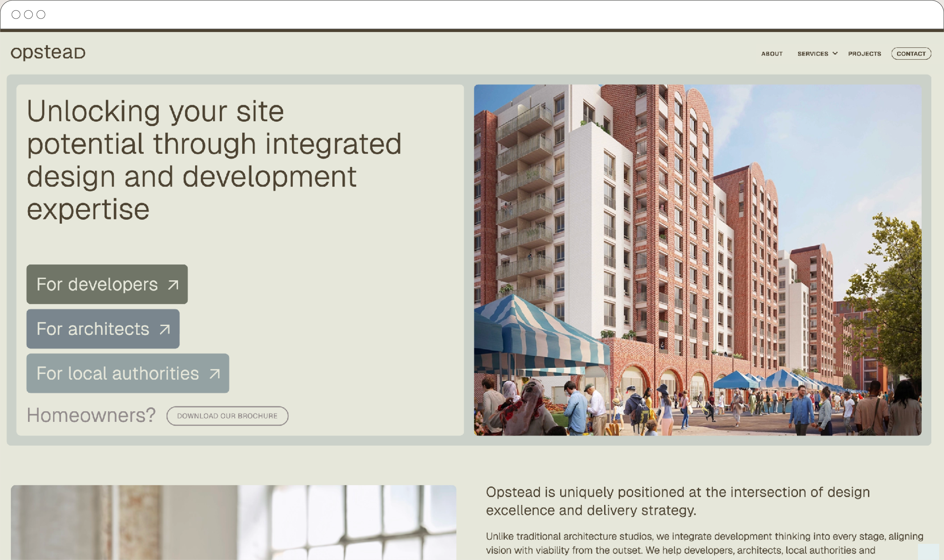Click the hero building render image
This screenshot has width=944, height=560.
697,260
